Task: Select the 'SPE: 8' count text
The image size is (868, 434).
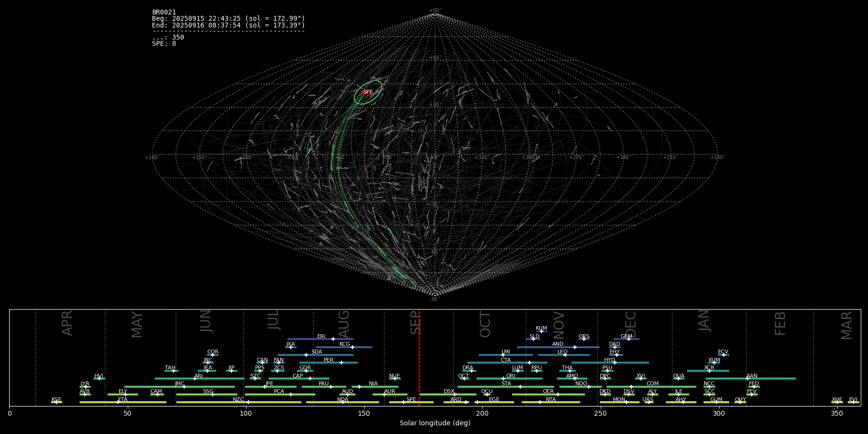Action: [164, 43]
